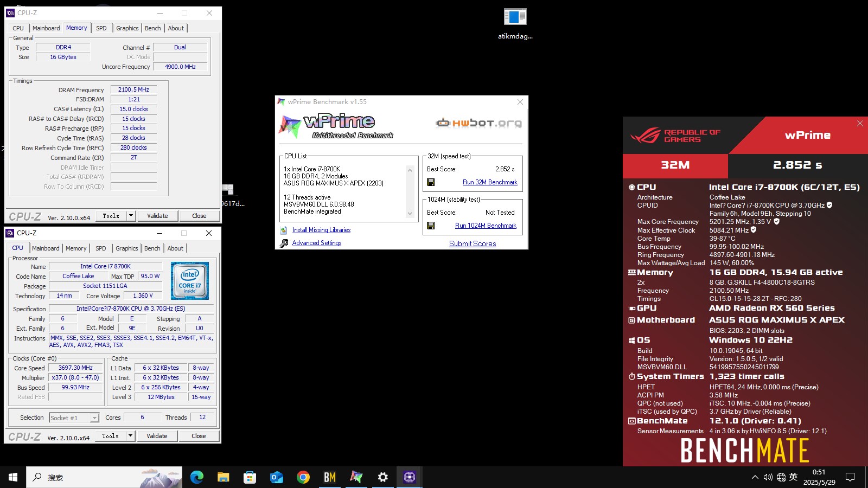868x488 pixels.
Task: Click Tools button in lower CPU-Z
Action: pyautogui.click(x=111, y=436)
